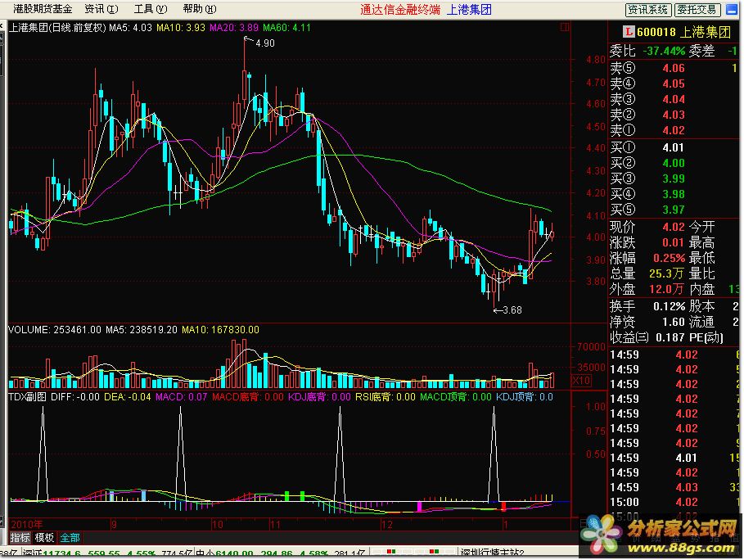This screenshot has width=744, height=560.
Task: Click the 2010年 date axis label
Action: point(26,525)
